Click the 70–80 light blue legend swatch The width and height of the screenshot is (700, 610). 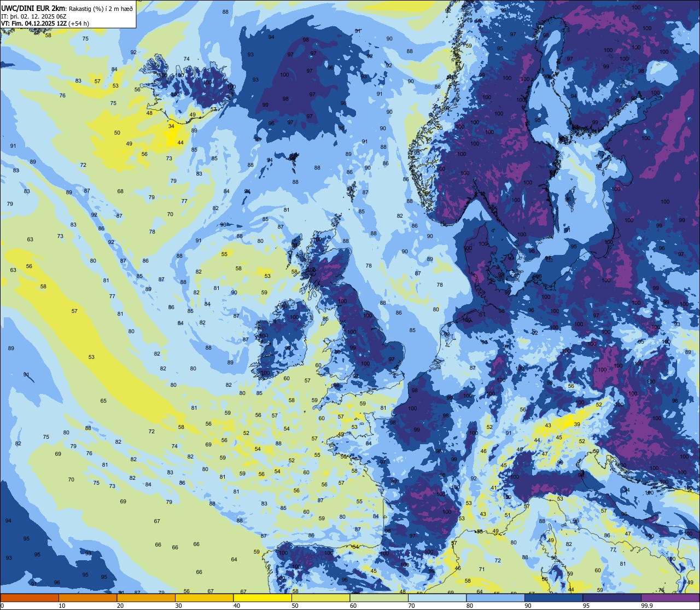(437, 597)
